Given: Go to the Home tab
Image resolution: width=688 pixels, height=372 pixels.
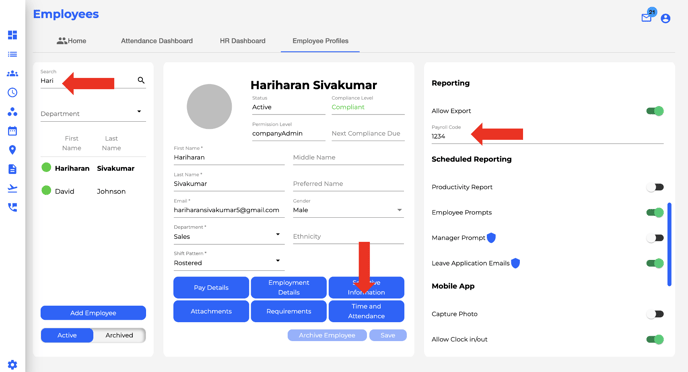Looking at the screenshot, I should [x=72, y=41].
